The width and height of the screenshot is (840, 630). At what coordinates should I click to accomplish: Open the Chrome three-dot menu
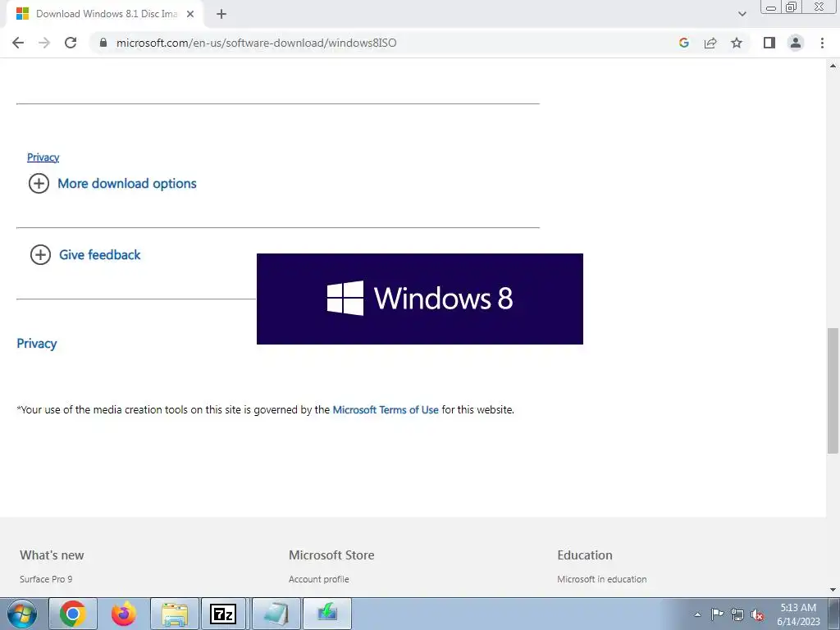[x=822, y=43]
